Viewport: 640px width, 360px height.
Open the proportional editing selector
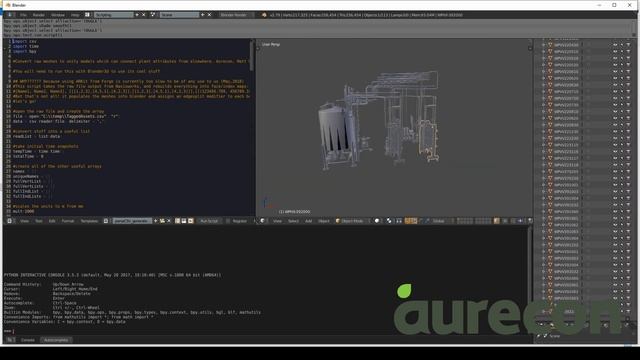click(x=506, y=221)
